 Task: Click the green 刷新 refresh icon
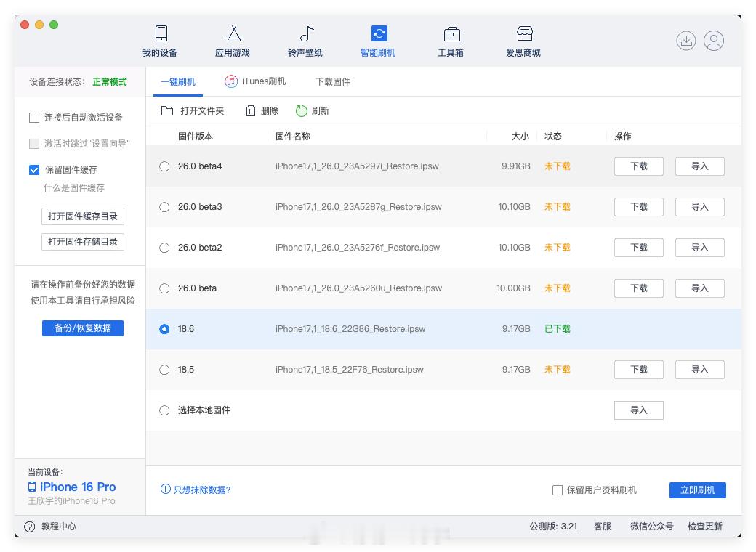point(302,111)
